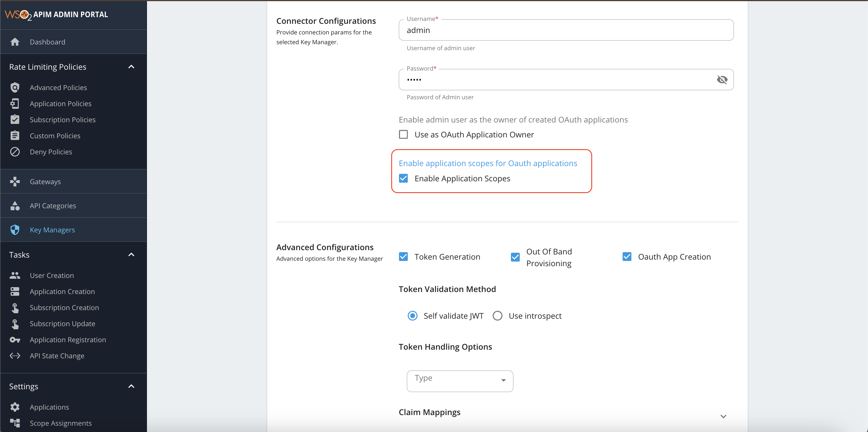Toggle password visibility in Password field

pyautogui.click(x=722, y=79)
